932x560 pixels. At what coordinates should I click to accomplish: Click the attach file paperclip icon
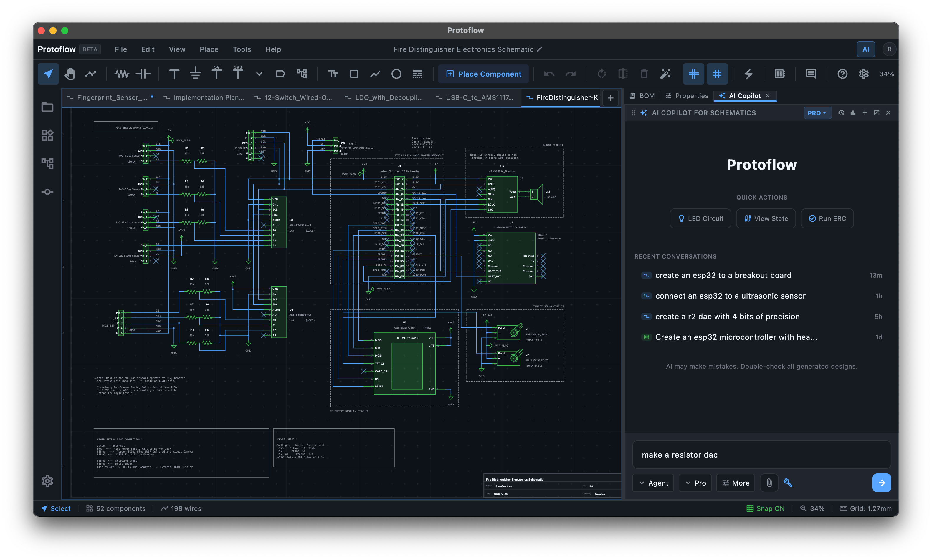click(x=769, y=483)
